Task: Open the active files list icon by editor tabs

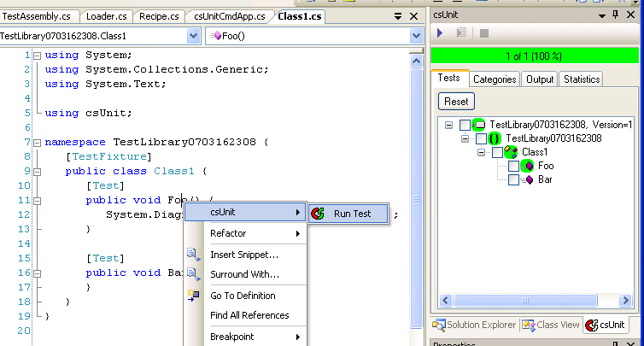Action: point(397,16)
